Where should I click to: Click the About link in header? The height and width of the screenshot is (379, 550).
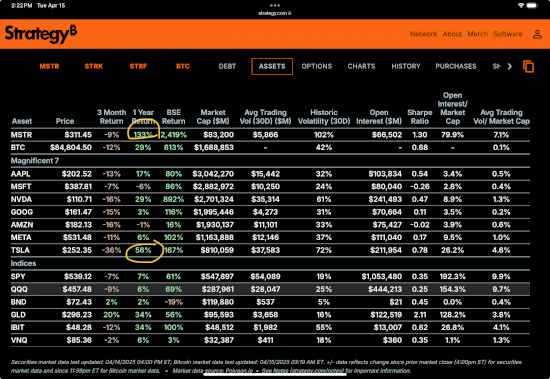coord(452,34)
